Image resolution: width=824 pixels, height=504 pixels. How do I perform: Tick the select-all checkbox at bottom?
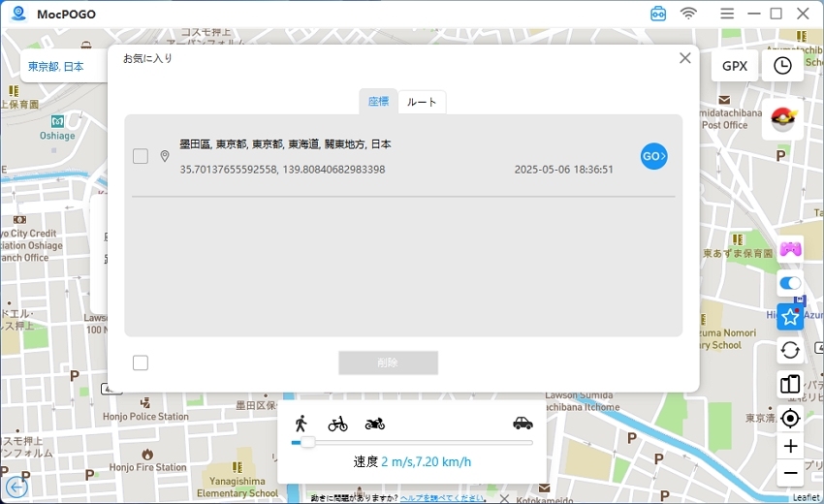point(141,362)
